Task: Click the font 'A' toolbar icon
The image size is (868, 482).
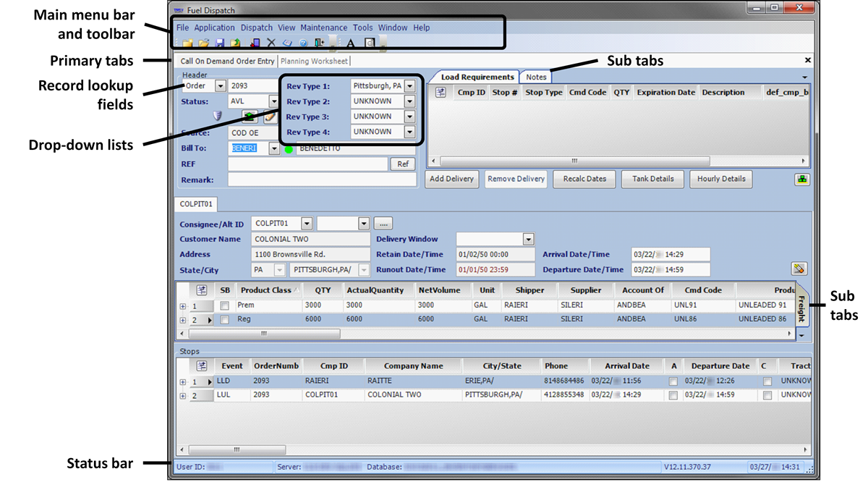Action: tap(351, 43)
